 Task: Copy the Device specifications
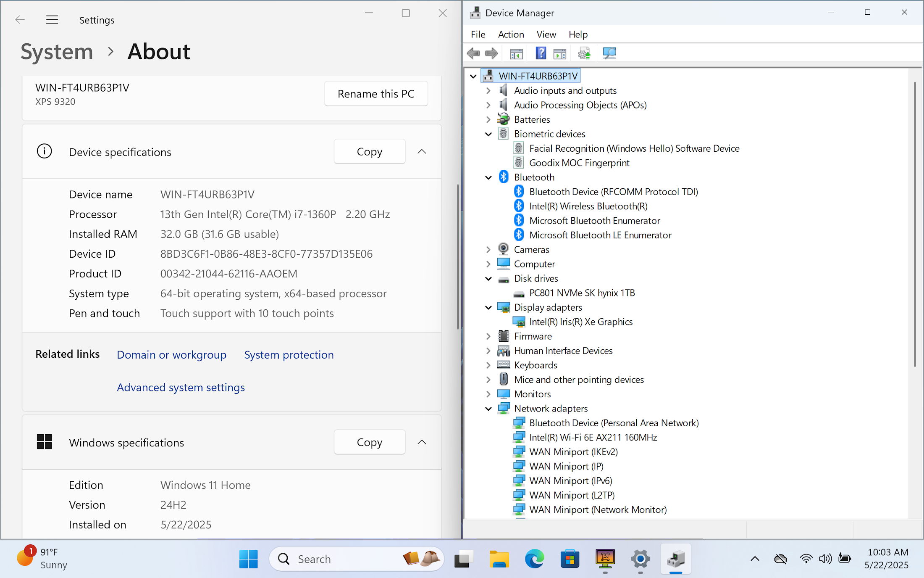pyautogui.click(x=370, y=151)
